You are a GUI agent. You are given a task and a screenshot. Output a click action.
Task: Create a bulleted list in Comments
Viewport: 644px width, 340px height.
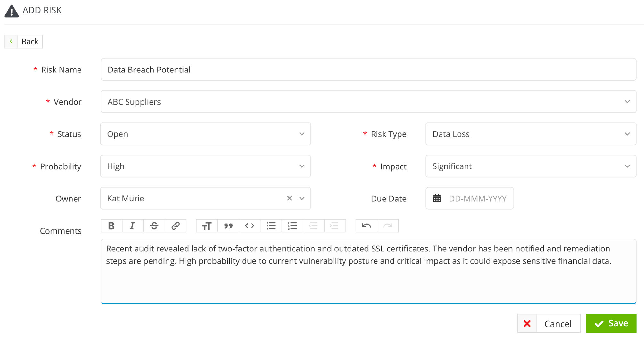click(271, 225)
